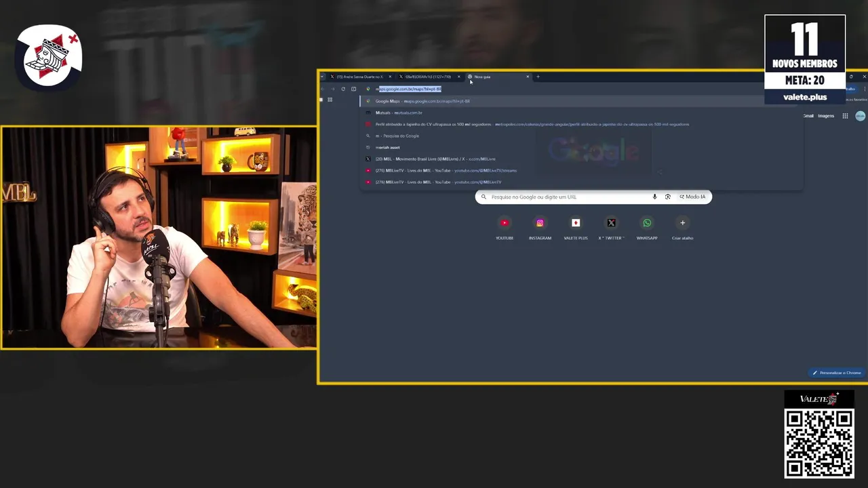
Task: Select MBLiveTV streams YouTube suggestion
Action: (x=580, y=170)
